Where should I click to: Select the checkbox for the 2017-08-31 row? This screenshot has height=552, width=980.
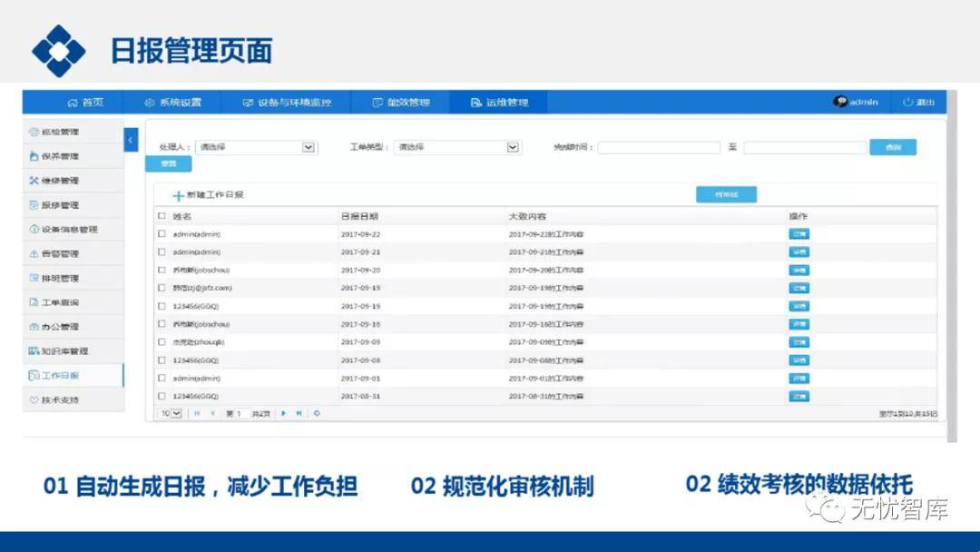[162, 397]
